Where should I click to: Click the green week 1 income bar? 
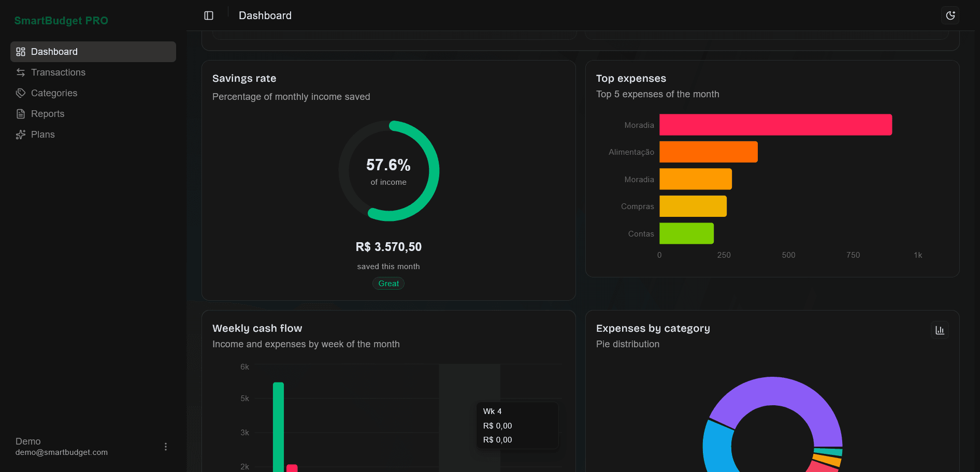click(x=278, y=427)
